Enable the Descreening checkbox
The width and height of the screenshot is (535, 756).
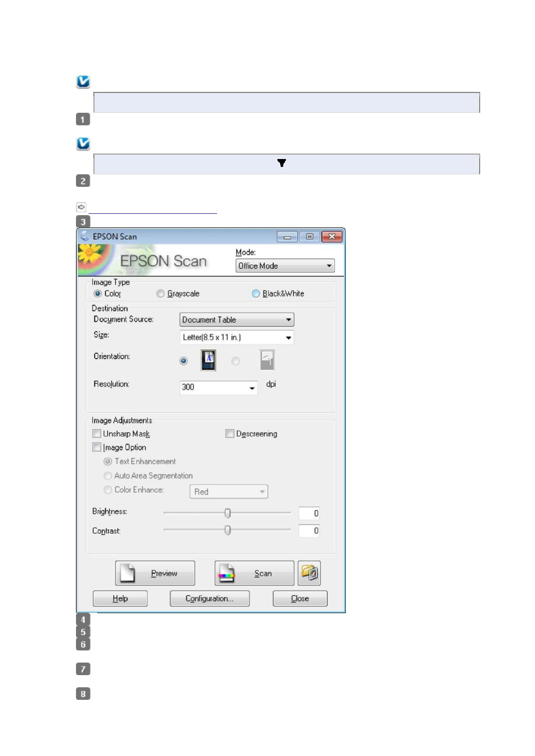pos(230,433)
